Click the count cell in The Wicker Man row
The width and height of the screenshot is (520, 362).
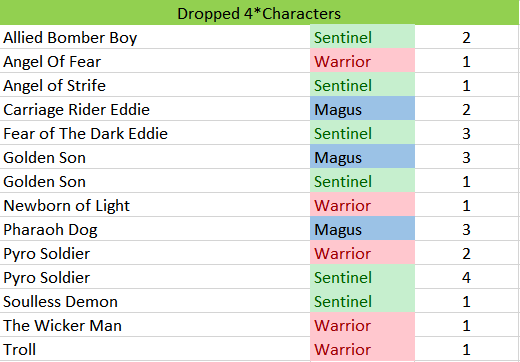click(467, 325)
